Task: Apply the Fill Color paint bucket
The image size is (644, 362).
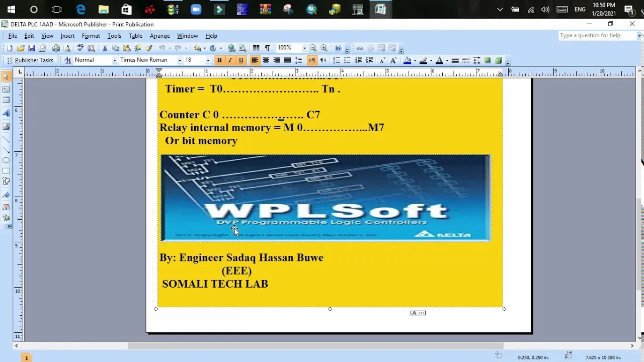Action: click(x=408, y=60)
